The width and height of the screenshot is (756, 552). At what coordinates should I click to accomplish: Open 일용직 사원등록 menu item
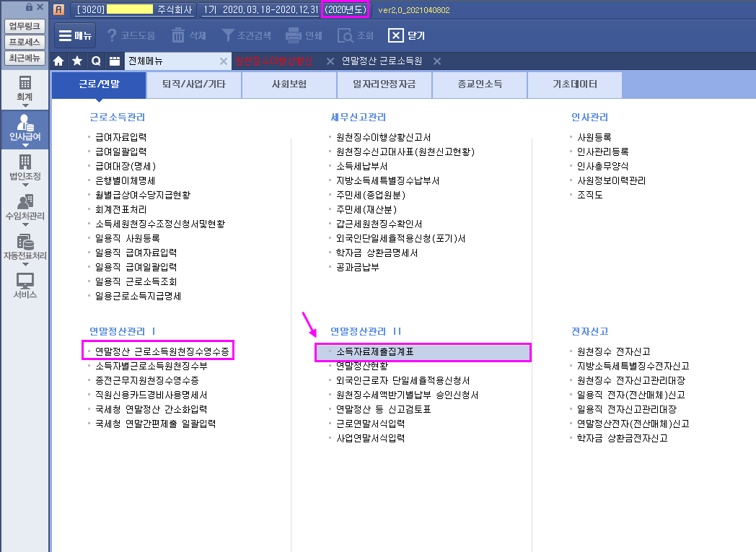tap(127, 238)
